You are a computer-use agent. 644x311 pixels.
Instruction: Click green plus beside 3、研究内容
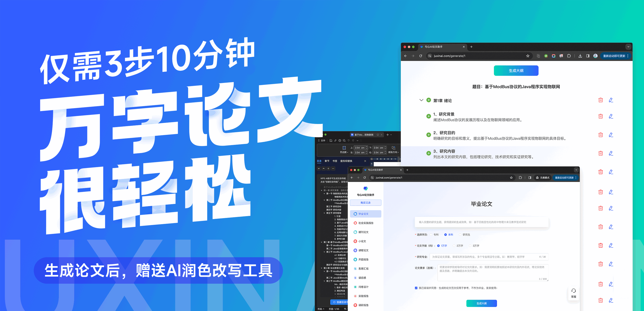pos(429,153)
